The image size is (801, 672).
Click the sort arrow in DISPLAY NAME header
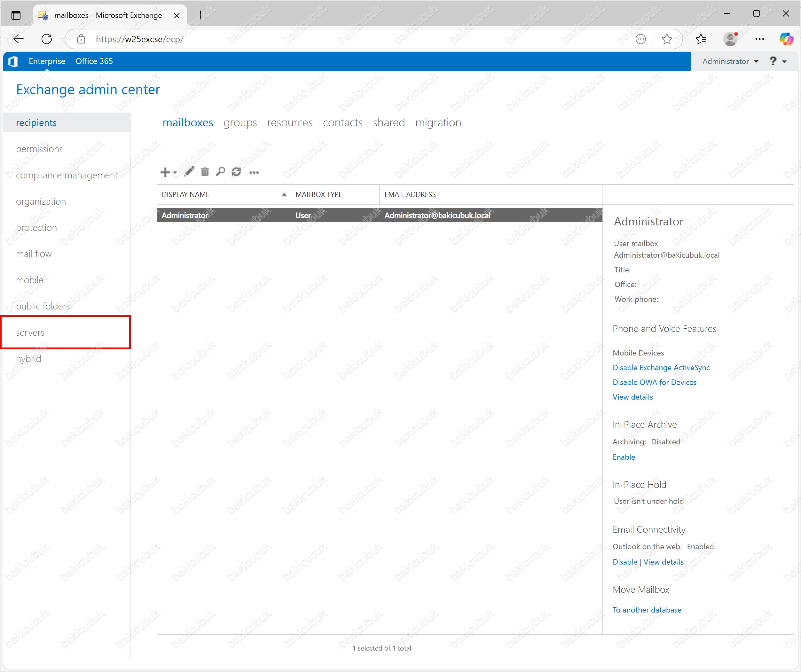[x=284, y=194]
